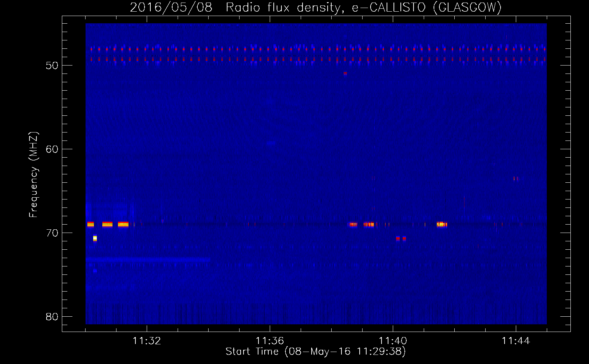Click the isolated red spot just below 50 MHz

pos(345,74)
